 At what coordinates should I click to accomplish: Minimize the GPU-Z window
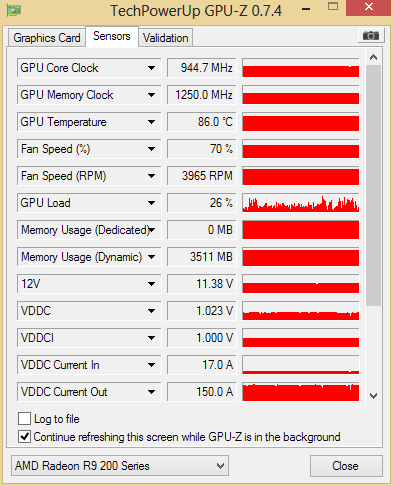tap(306, 9)
